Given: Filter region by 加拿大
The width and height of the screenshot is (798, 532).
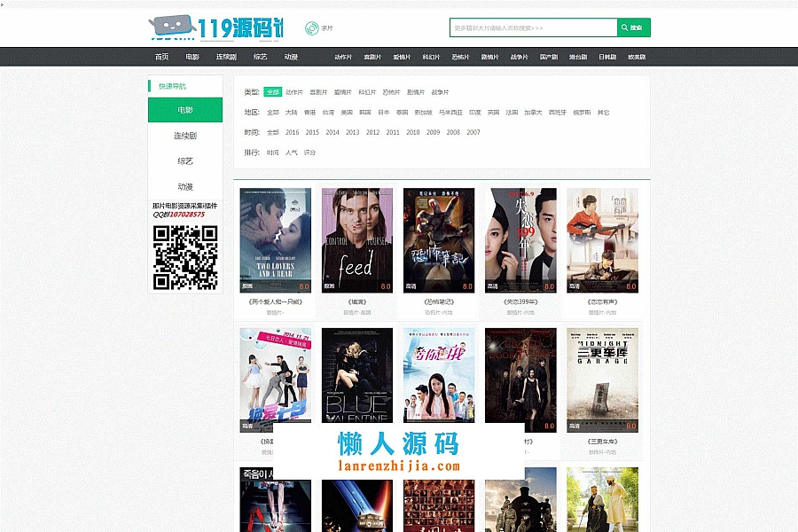Looking at the screenshot, I should (x=534, y=113).
